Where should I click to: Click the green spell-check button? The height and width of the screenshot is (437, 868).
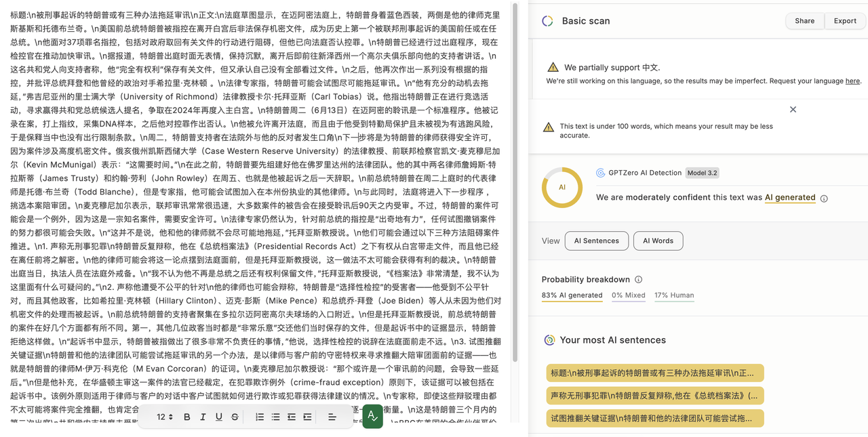[x=373, y=417]
